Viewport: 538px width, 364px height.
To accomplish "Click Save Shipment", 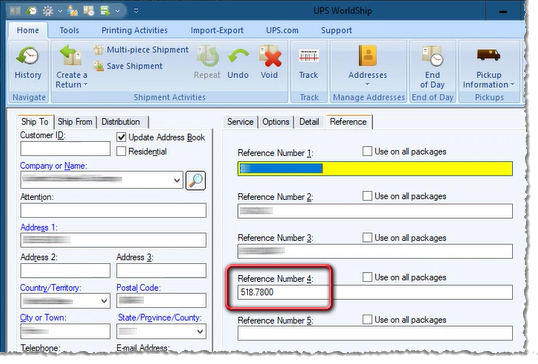I will point(128,66).
